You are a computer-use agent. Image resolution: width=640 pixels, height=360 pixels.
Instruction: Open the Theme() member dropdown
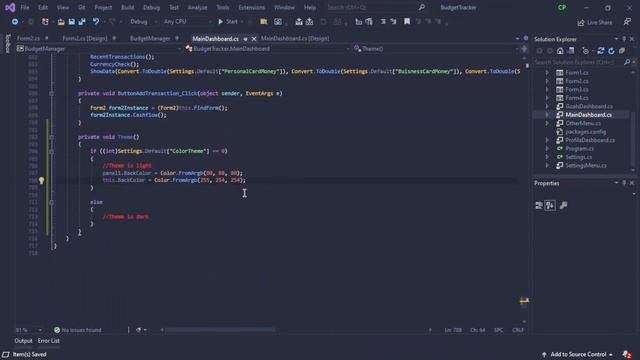(436, 49)
